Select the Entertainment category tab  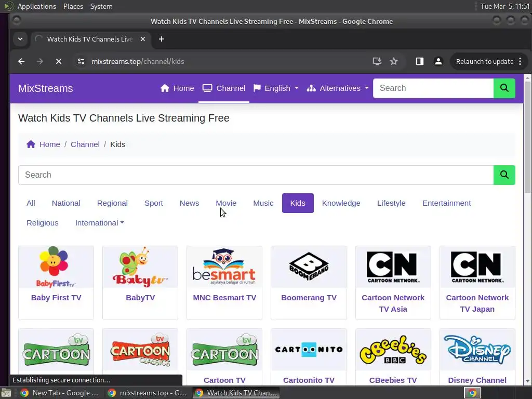(446, 203)
